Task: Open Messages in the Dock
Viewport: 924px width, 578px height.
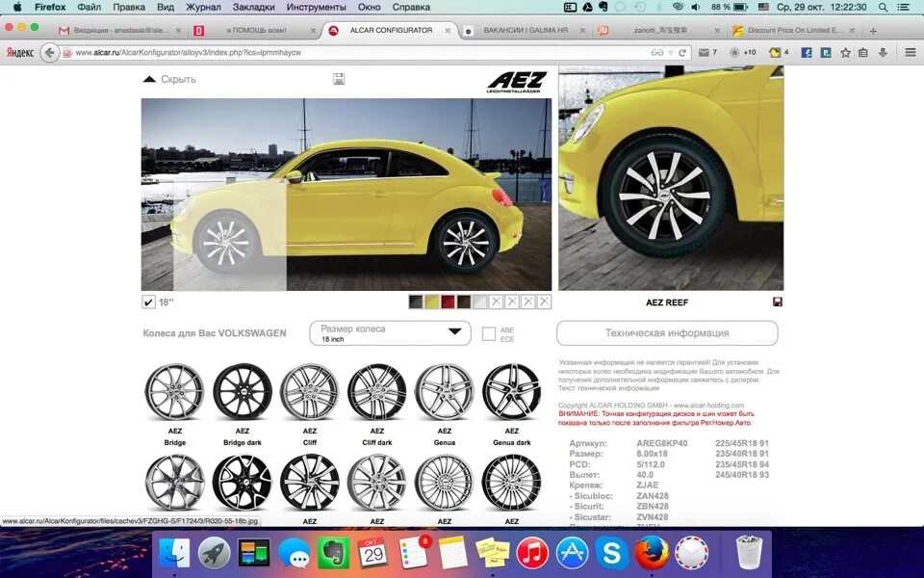Action: point(295,554)
